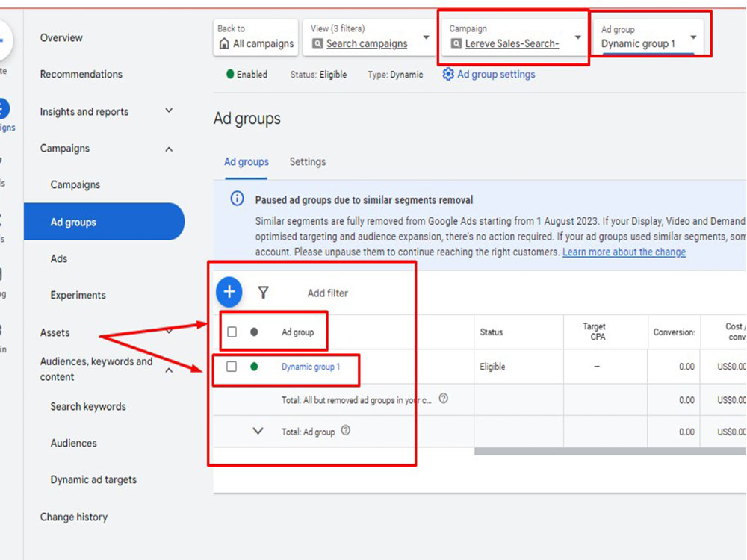Open Recommendations in the sidebar

[x=81, y=74]
